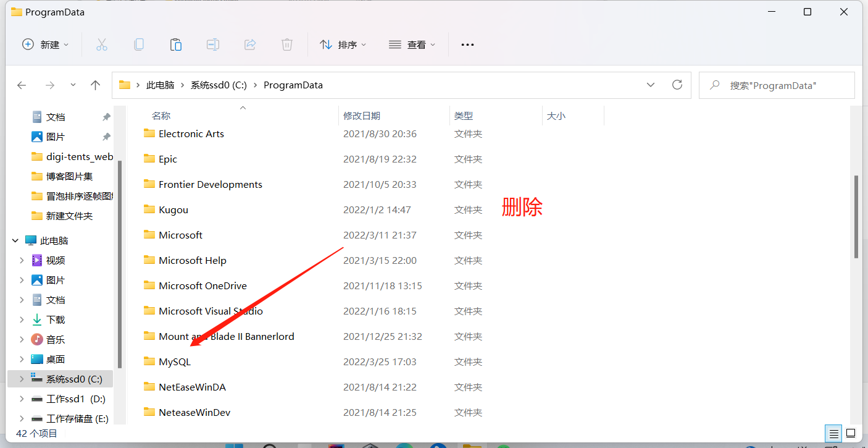The height and width of the screenshot is (448, 868).
Task: Click 此电脑 in address breadcrumb
Action: [x=160, y=85]
